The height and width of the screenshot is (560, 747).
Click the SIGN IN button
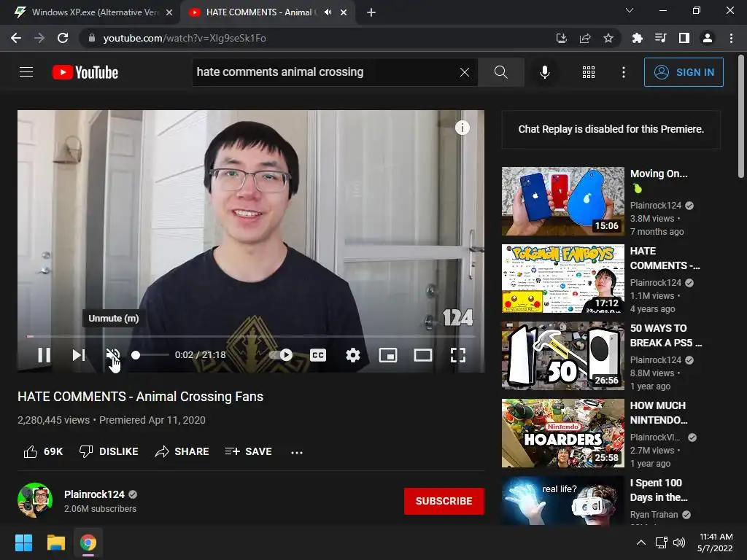[x=684, y=72]
